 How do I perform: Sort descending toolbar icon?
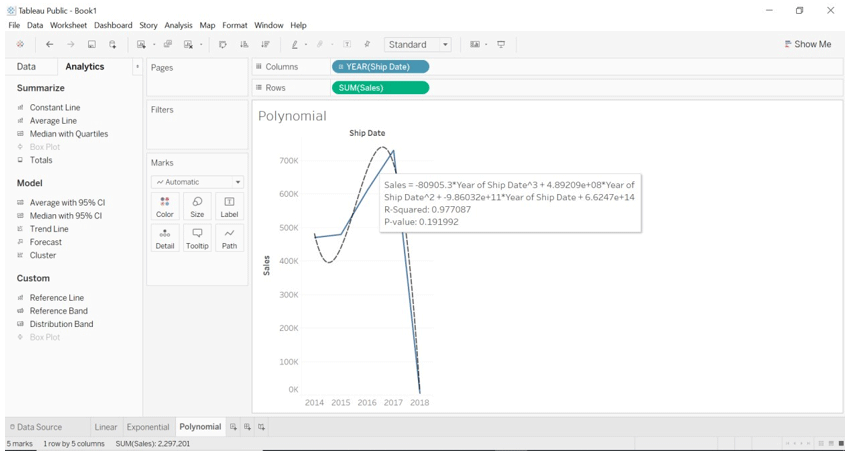(x=265, y=44)
